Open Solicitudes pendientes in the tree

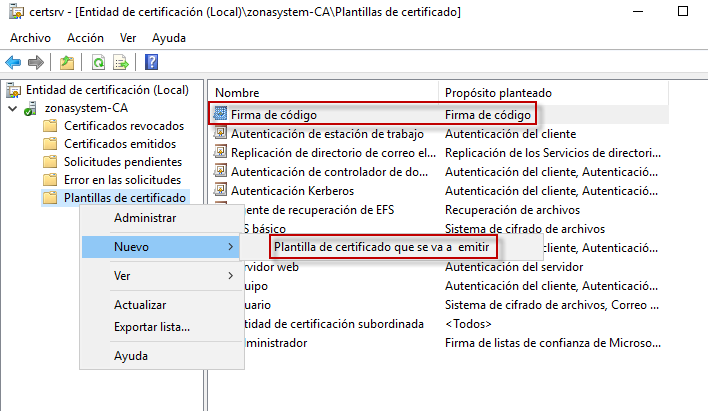[123, 162]
